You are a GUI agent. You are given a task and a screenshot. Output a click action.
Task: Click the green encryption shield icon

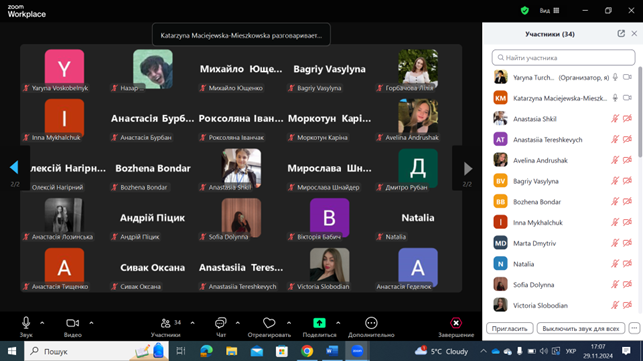(x=524, y=11)
